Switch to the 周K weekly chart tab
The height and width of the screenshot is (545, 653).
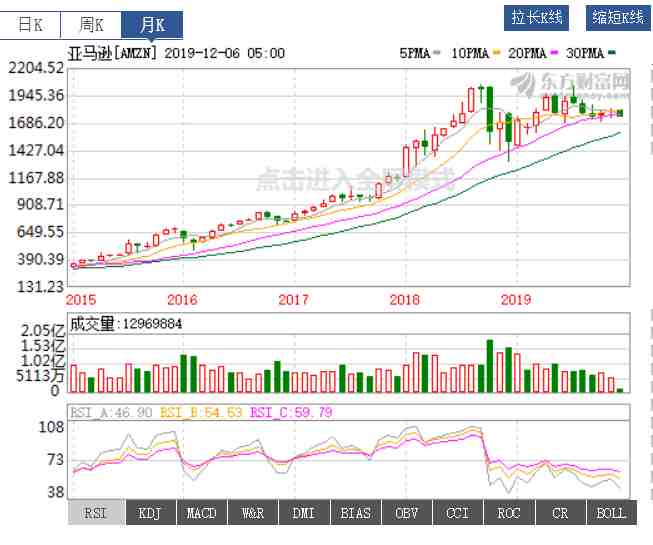click(91, 25)
